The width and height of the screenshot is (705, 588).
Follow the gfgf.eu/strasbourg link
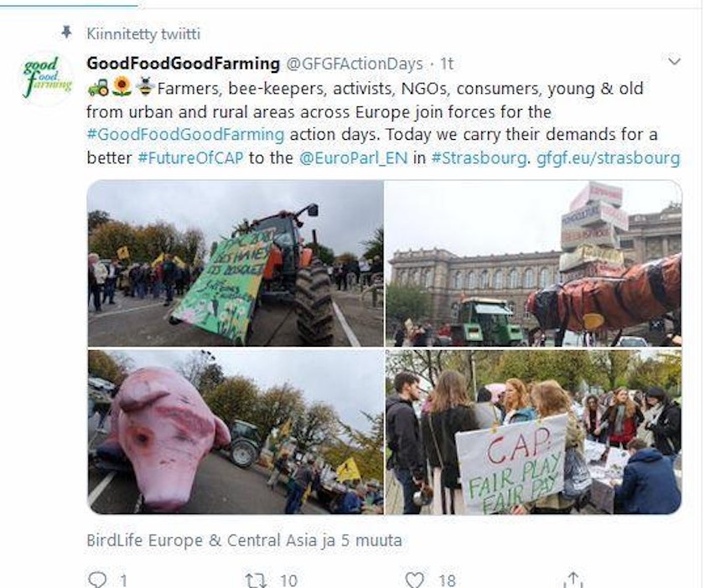pyautogui.click(x=608, y=157)
